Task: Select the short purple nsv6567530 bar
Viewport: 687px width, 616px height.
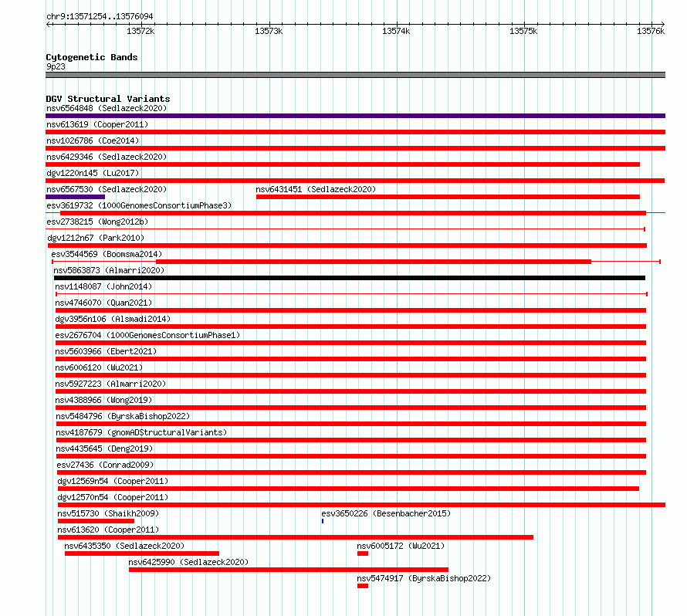Action: click(75, 197)
